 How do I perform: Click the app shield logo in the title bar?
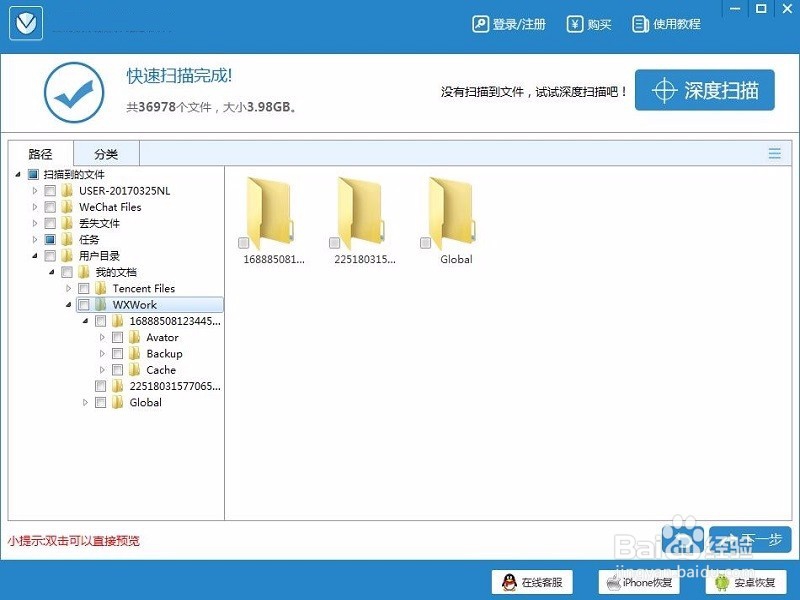[x=24, y=22]
